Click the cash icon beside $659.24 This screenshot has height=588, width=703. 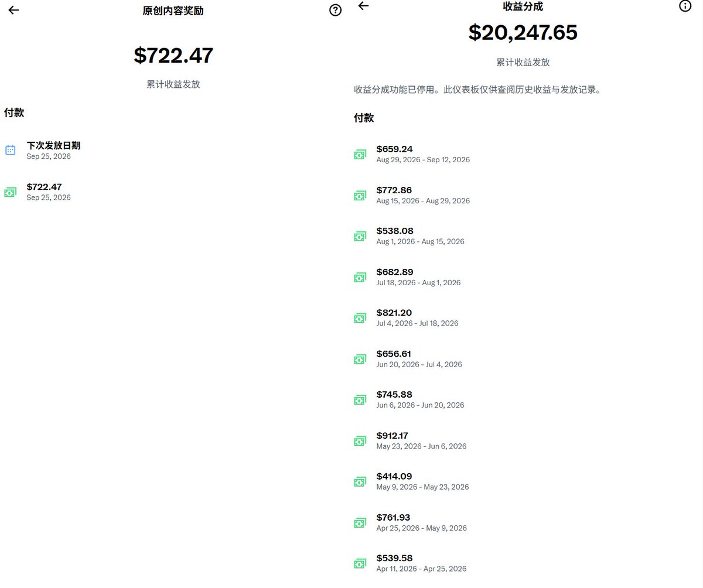pyautogui.click(x=360, y=154)
